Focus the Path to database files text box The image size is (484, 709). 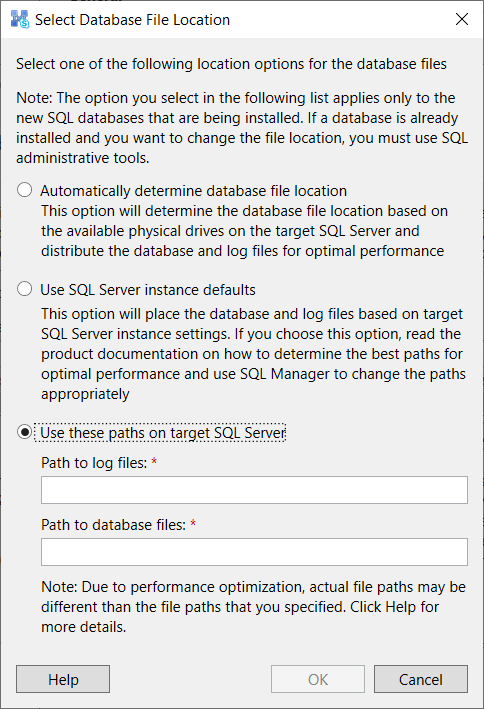pos(254,552)
